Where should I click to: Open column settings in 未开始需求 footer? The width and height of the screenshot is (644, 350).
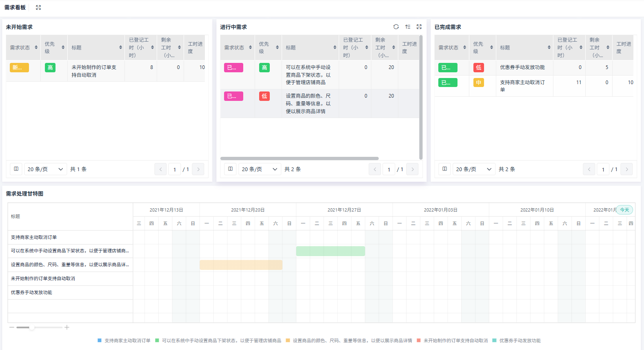coord(16,169)
